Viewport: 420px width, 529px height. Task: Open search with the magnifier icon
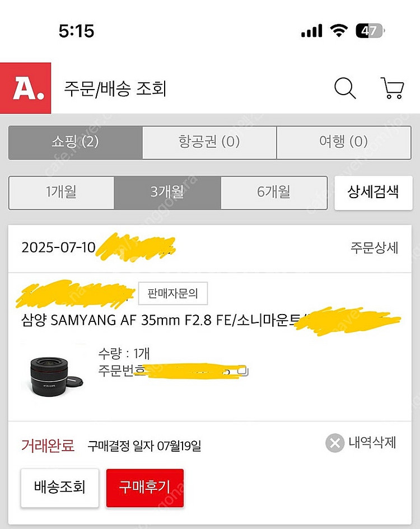[344, 88]
